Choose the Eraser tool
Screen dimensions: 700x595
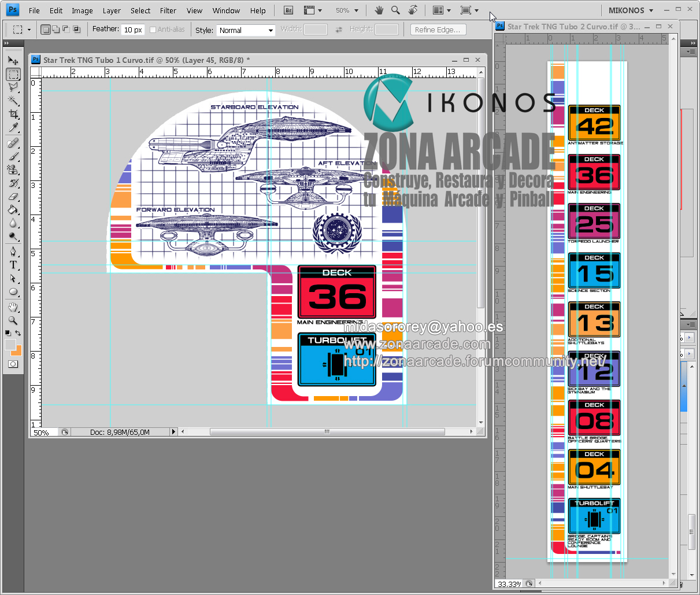coord(13,197)
